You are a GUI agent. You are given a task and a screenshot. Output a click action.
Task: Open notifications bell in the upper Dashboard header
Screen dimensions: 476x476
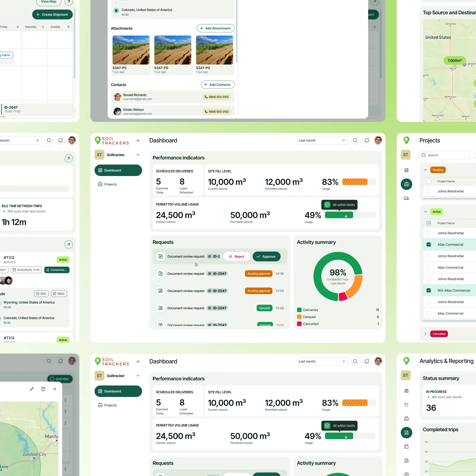(x=367, y=140)
